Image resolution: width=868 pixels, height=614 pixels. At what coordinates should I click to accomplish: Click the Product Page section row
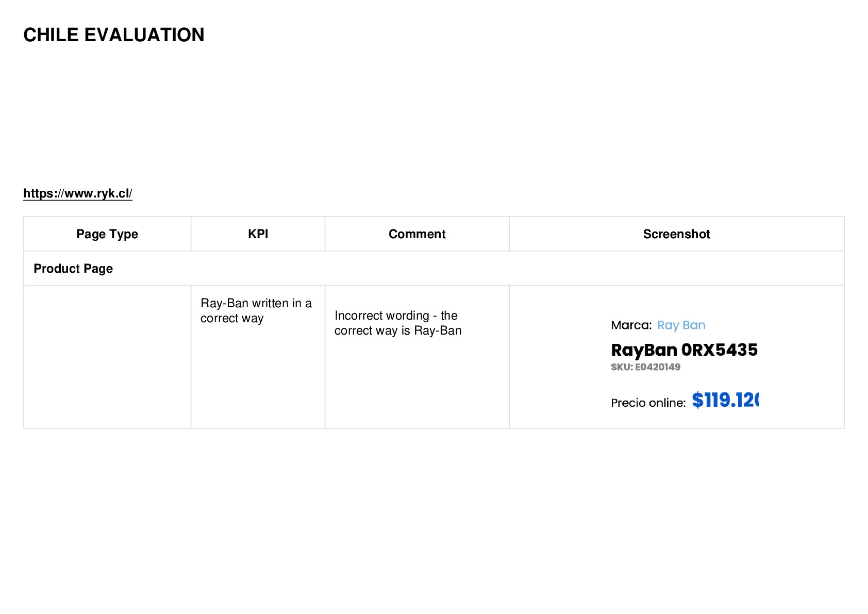pyautogui.click(x=434, y=269)
